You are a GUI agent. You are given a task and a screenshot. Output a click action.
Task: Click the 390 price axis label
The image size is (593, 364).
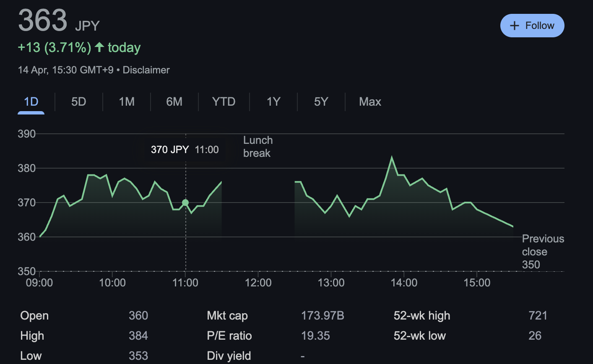tap(27, 134)
